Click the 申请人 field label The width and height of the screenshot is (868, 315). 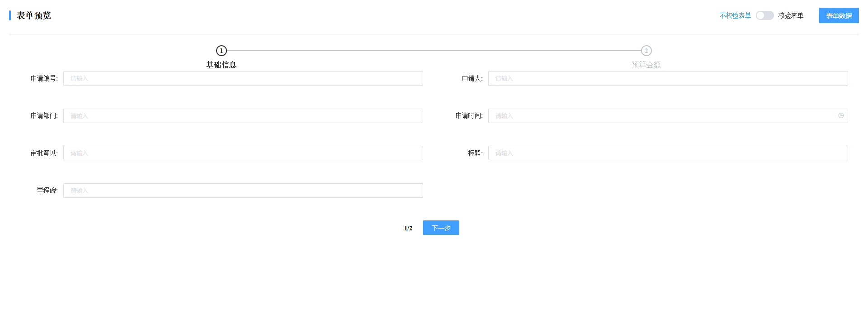(x=472, y=78)
